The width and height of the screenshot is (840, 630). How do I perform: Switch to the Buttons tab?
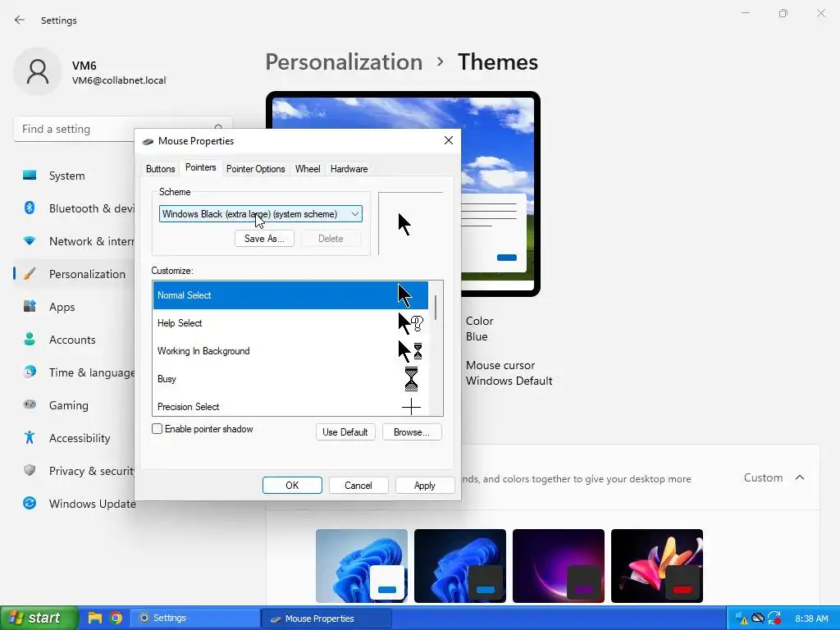click(x=160, y=169)
